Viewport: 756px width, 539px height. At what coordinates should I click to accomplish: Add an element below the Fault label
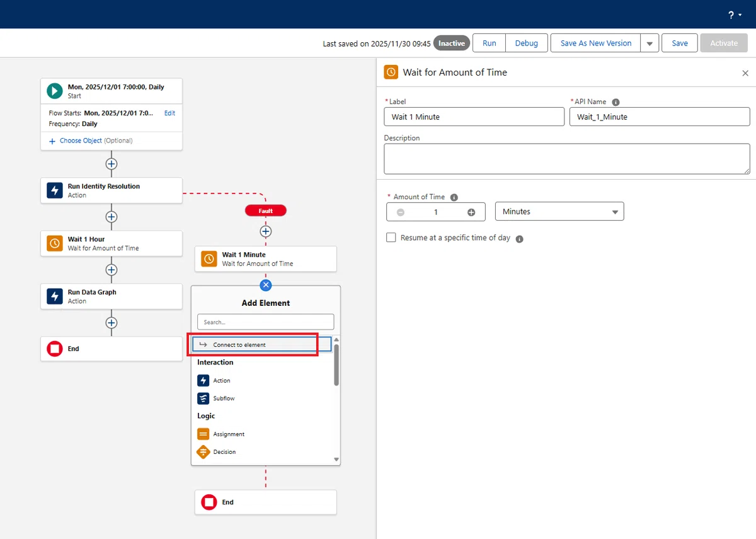pyautogui.click(x=266, y=232)
